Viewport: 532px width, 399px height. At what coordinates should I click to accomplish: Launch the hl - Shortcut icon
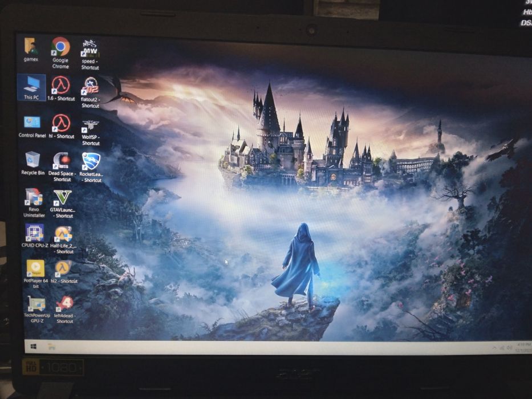click(62, 126)
